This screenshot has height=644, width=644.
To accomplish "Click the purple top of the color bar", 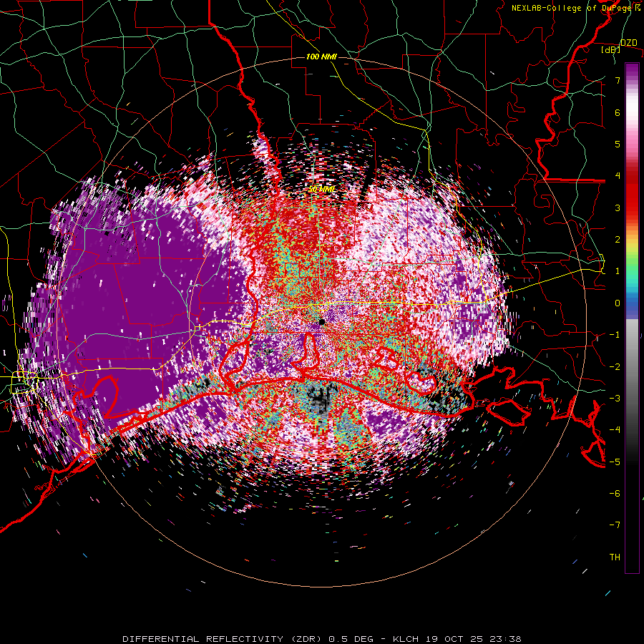I will click(x=632, y=70).
